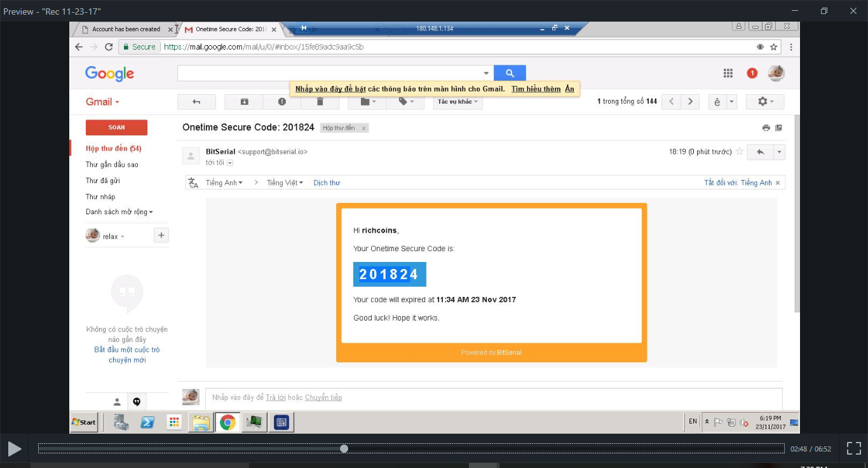Expand the Danh sách mở rộng list
Image resolution: width=868 pixels, height=468 pixels.
(x=119, y=212)
